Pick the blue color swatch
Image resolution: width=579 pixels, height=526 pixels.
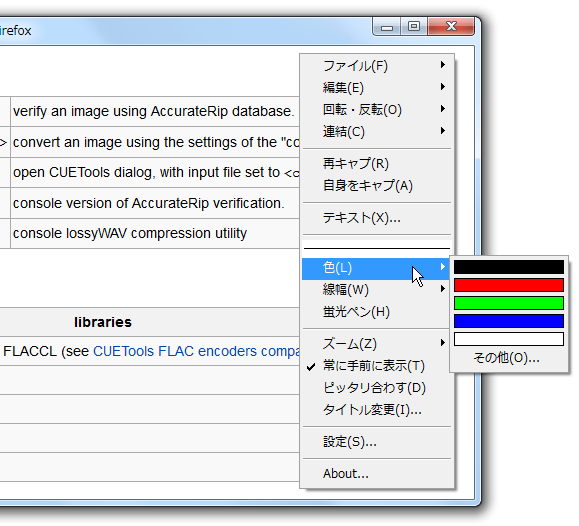pyautogui.click(x=509, y=321)
